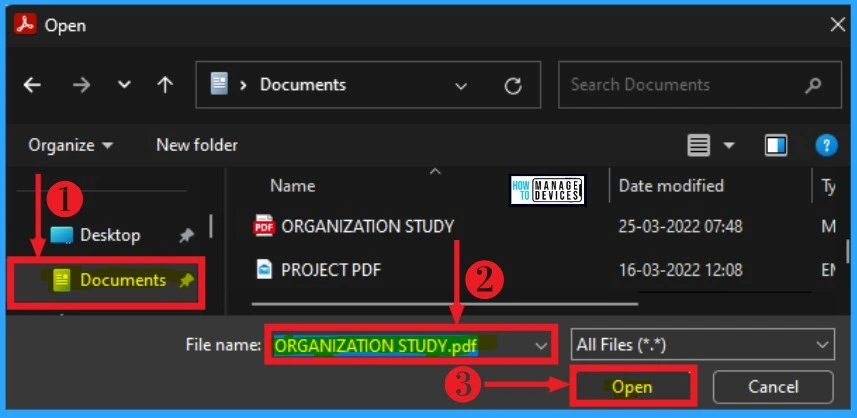Select Desktop in the navigation pane
The image size is (857, 418).
(109, 235)
